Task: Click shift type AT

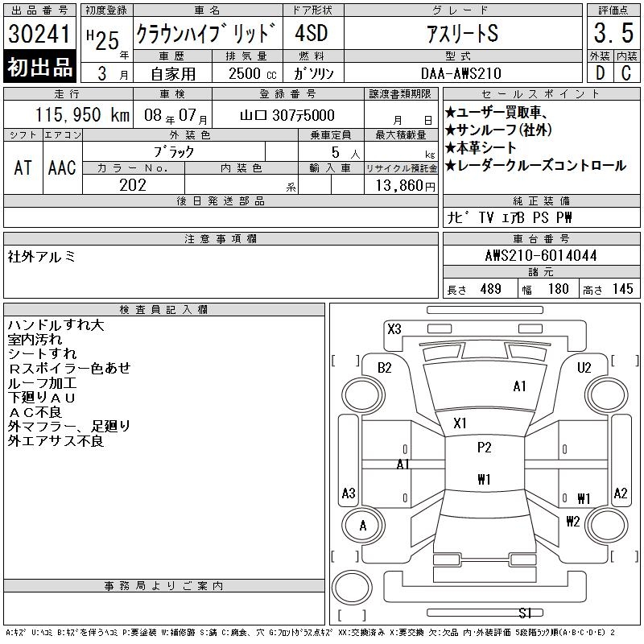Action: coord(23,167)
